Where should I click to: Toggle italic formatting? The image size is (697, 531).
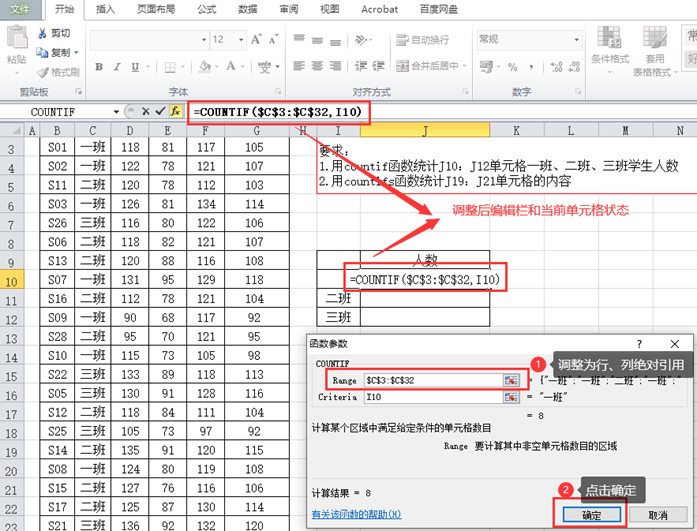(x=117, y=67)
